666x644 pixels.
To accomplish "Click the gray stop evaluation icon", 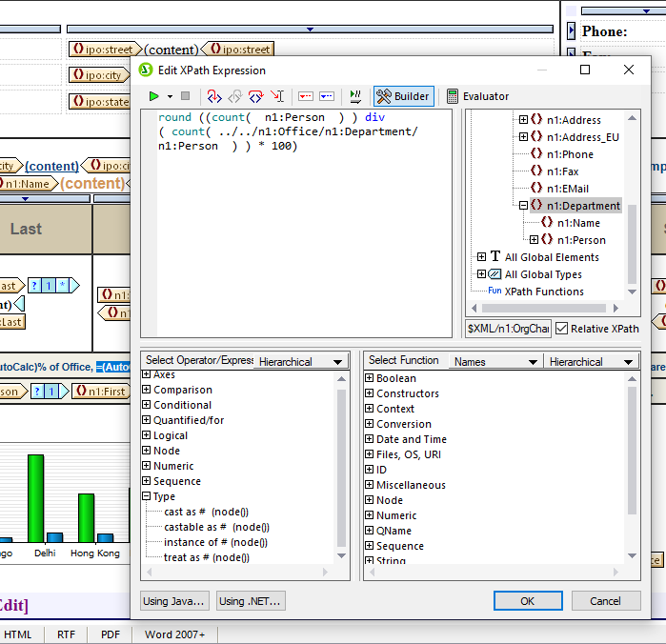I will (186, 96).
